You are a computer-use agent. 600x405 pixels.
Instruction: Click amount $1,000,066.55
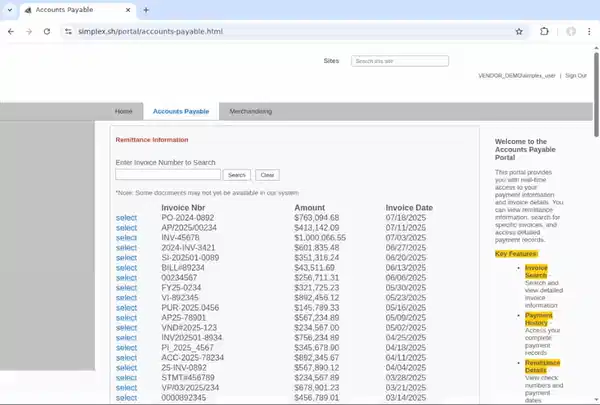click(x=320, y=238)
